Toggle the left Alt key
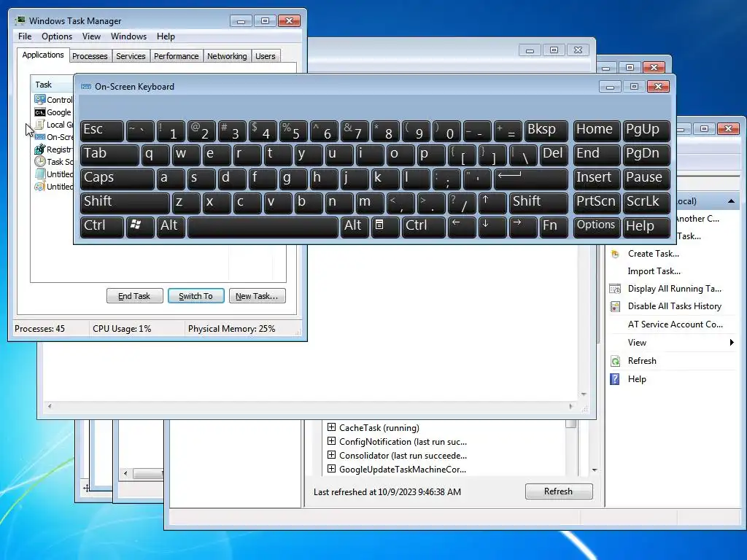 [x=171, y=227]
